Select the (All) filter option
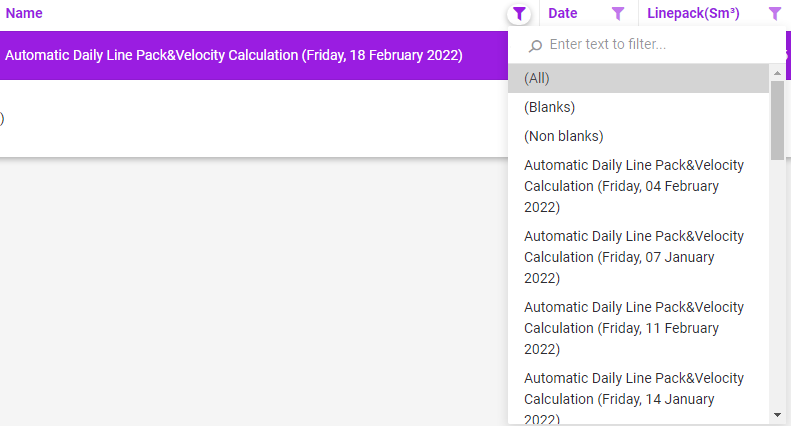This screenshot has height=426, width=791. (537, 79)
